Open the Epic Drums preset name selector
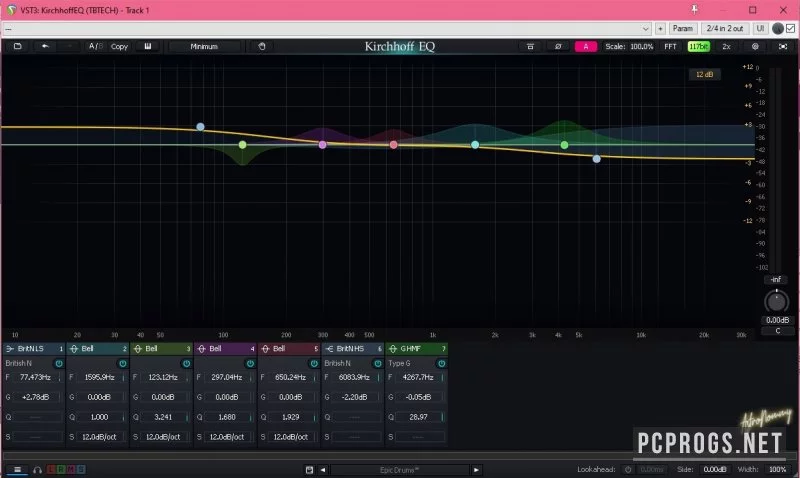The height and width of the screenshot is (478, 800). pos(399,470)
